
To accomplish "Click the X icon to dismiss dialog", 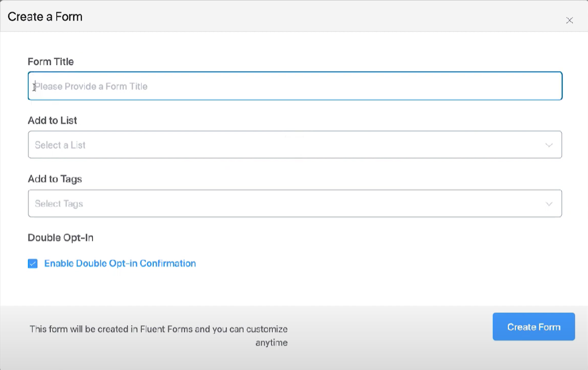I will (569, 20).
